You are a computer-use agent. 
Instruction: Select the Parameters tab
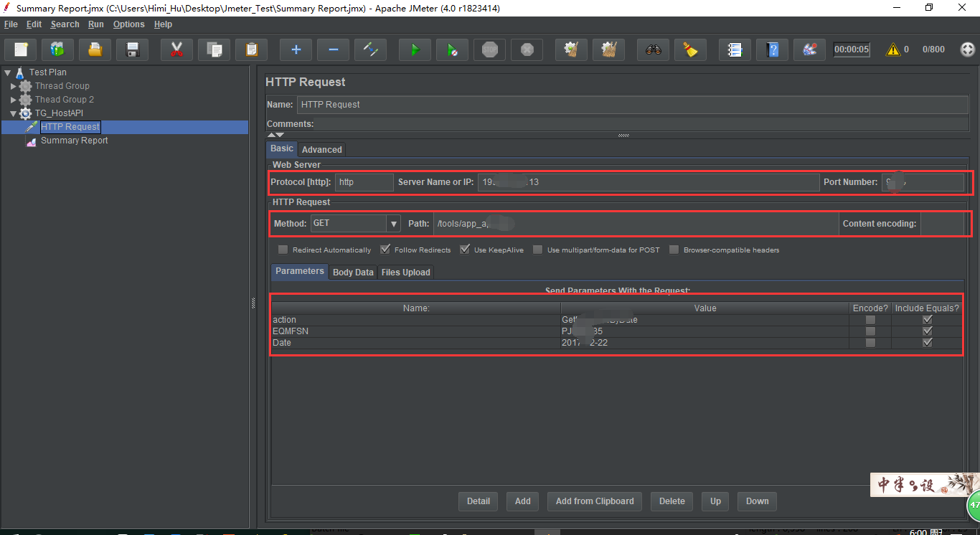tap(300, 271)
